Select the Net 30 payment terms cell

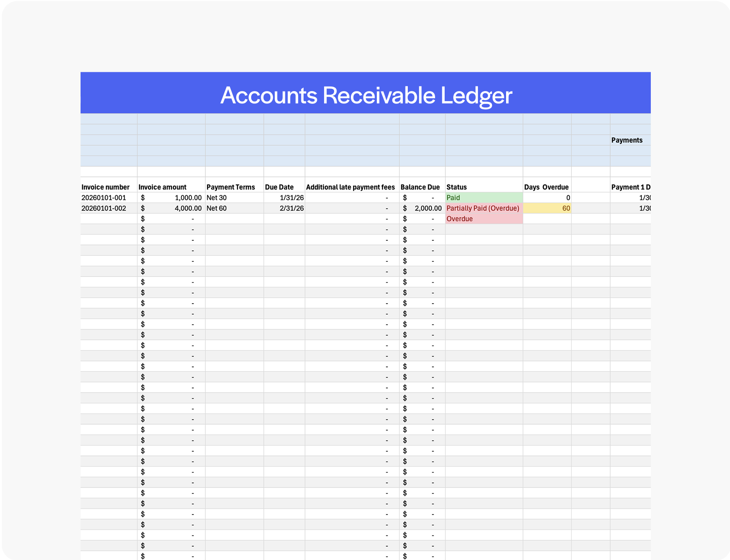tap(234, 198)
